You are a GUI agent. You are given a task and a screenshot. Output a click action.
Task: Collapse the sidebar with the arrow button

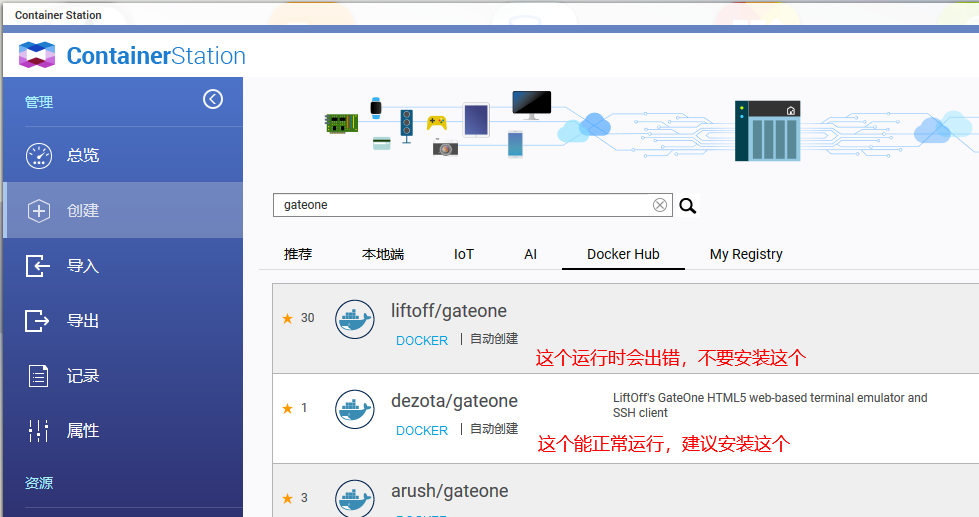[x=213, y=99]
